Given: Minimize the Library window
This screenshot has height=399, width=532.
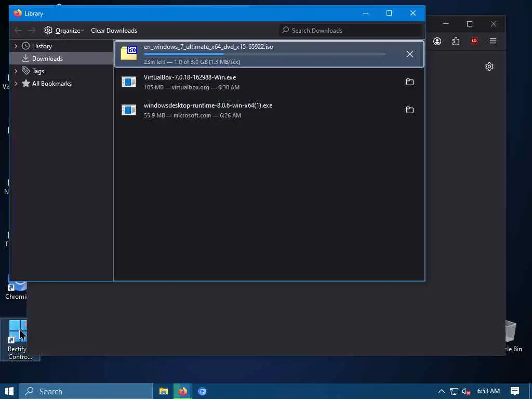Looking at the screenshot, I should [366, 13].
